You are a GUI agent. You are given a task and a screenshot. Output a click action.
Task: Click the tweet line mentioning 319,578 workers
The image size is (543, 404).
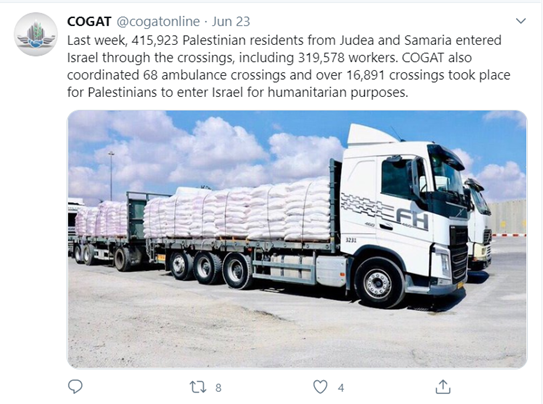coord(269,57)
